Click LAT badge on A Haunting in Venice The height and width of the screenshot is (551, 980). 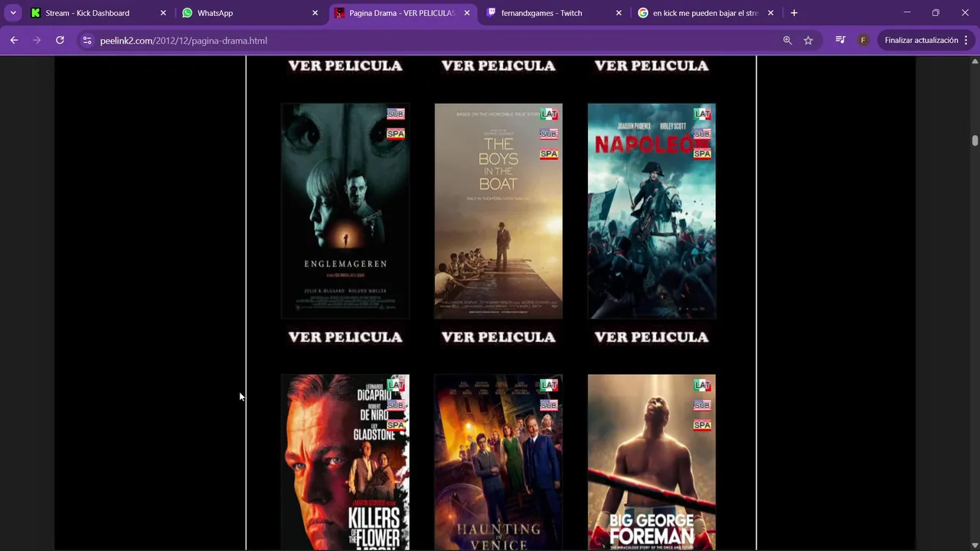[549, 385]
